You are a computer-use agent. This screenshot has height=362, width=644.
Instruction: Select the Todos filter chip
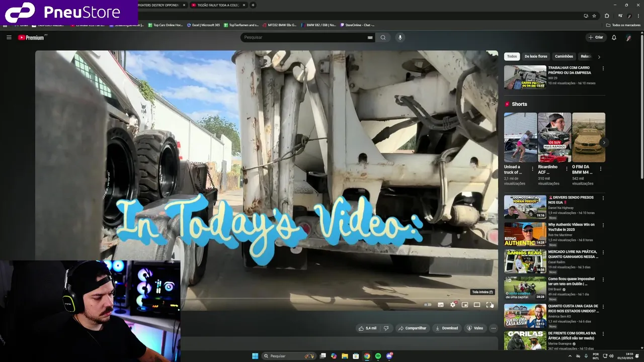coord(512,56)
